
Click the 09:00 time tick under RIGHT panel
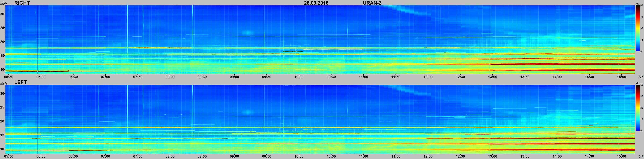(x=235, y=77)
